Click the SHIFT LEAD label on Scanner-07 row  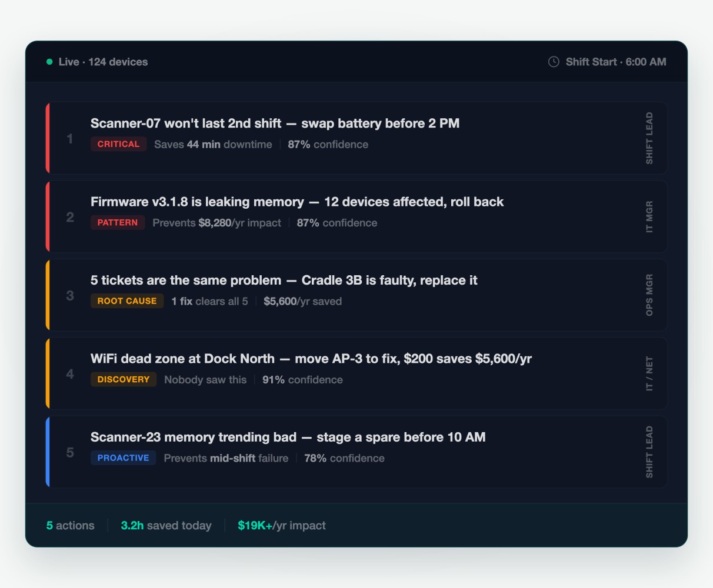tap(649, 138)
